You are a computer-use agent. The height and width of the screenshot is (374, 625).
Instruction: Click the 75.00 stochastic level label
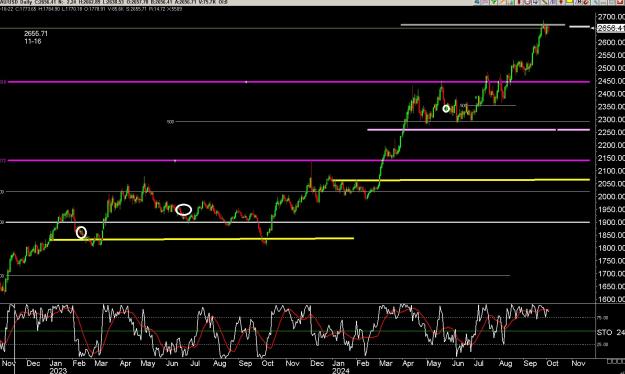[603, 318]
